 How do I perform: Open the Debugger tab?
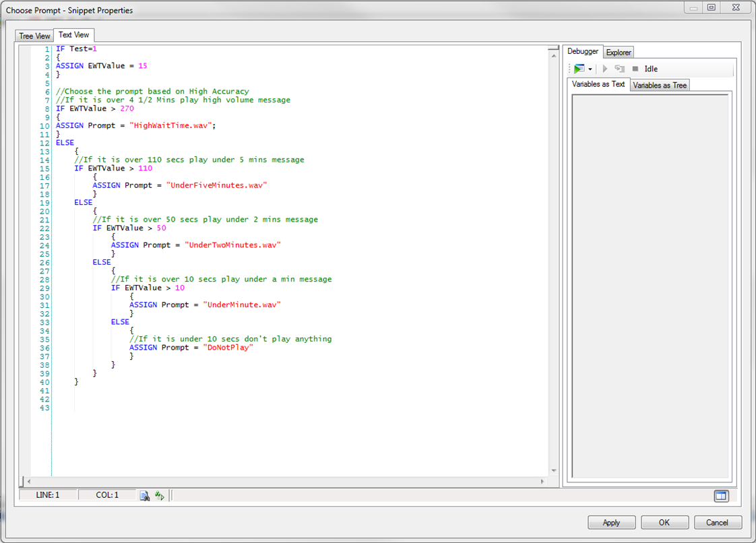click(x=582, y=51)
